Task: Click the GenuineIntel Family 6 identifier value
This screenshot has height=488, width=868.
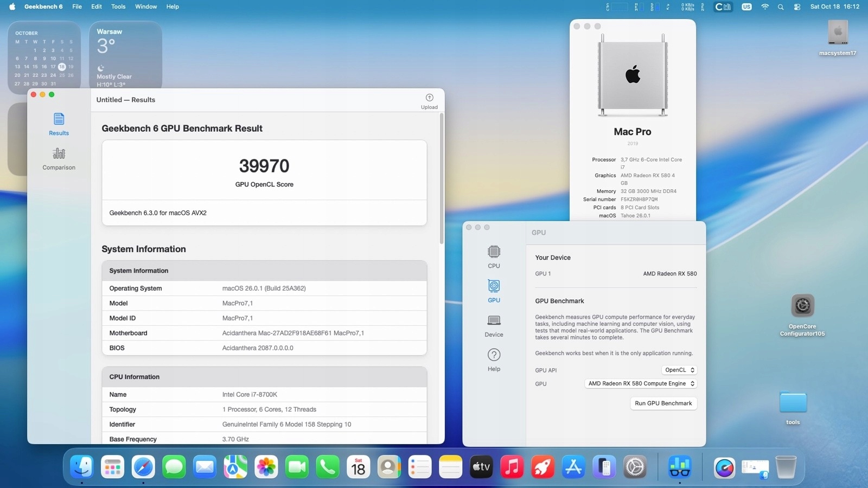Action: point(286,425)
